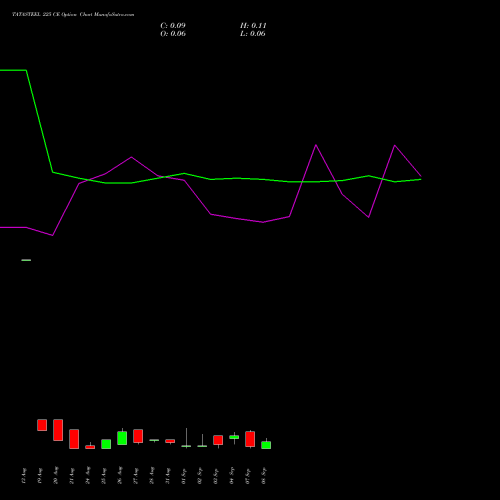The width and height of the screenshot is (500, 500).
Task: Select the 26 Aug date label
Action: pos(120,475)
